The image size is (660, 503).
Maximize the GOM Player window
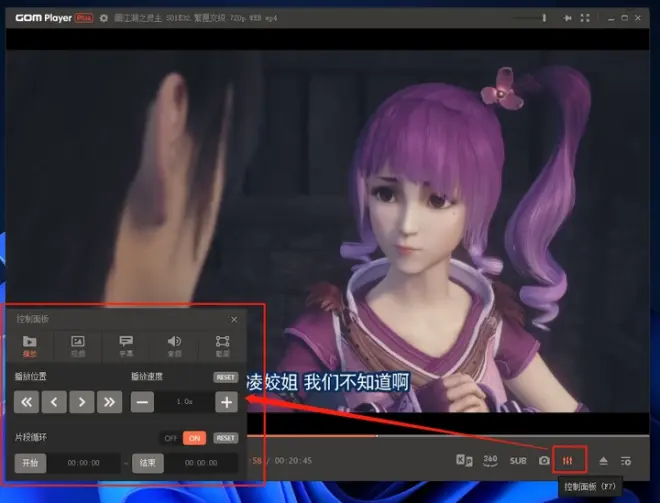(x=625, y=18)
